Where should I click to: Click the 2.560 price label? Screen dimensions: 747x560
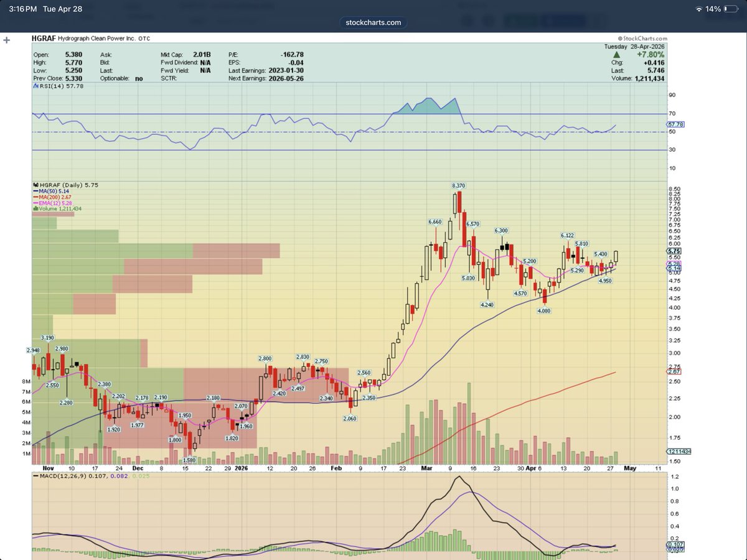coord(364,373)
